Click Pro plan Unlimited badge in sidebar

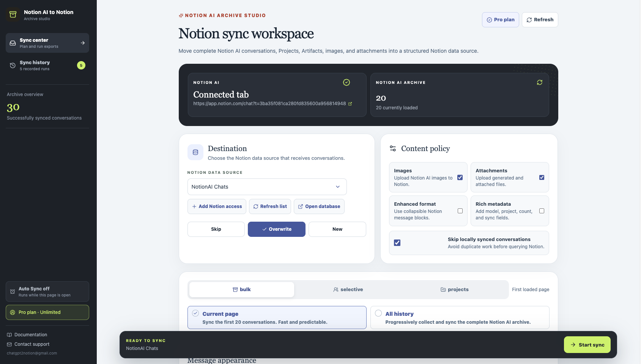47,312
